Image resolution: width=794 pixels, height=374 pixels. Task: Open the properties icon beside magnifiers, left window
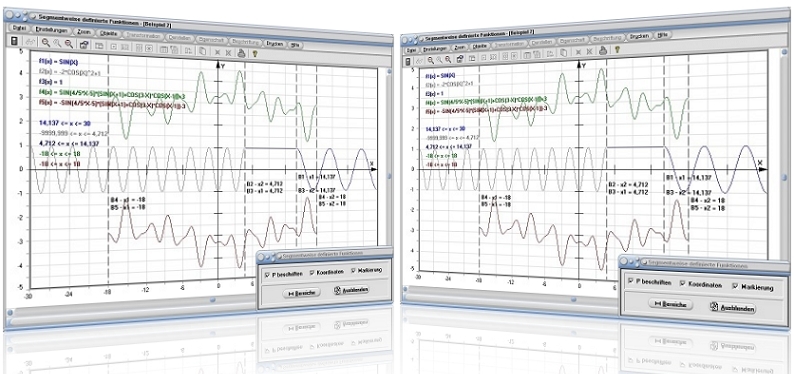[84, 45]
